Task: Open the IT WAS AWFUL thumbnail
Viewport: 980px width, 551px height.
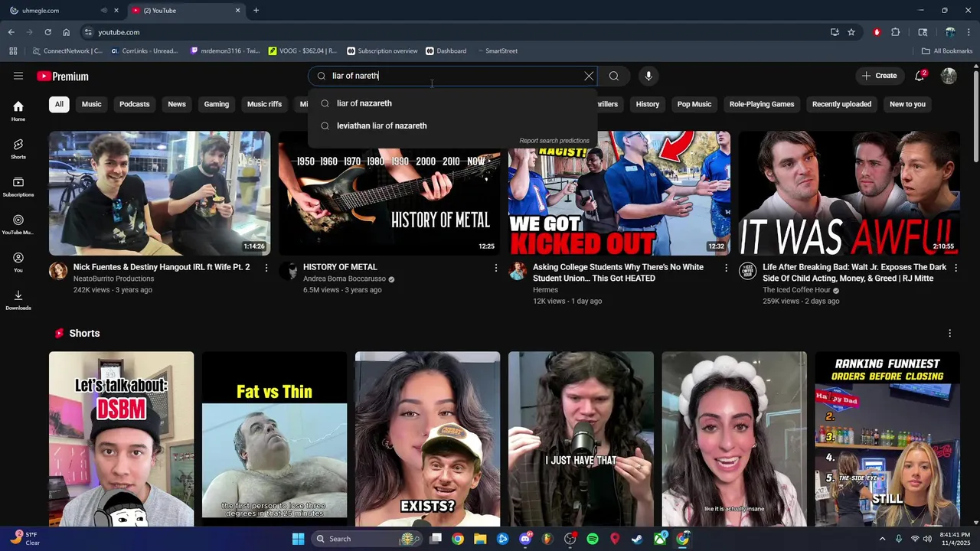Action: 849,193
